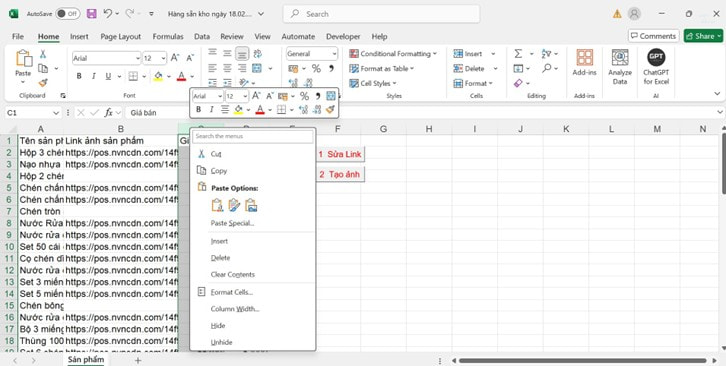Open the Formulas ribbon tab
726x366 pixels.
168,36
